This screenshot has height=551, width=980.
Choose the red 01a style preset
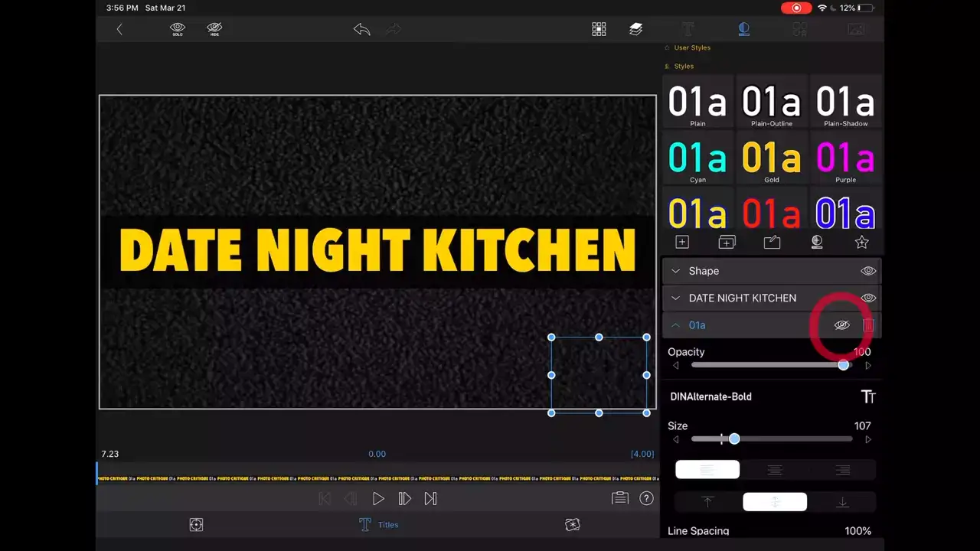(x=772, y=210)
